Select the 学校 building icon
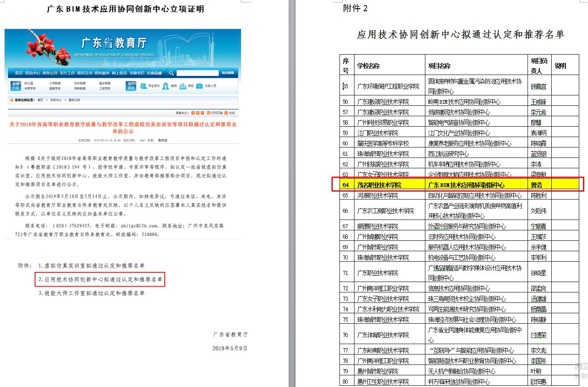Screen dimensions: 588x387 pyautogui.click(x=184, y=86)
